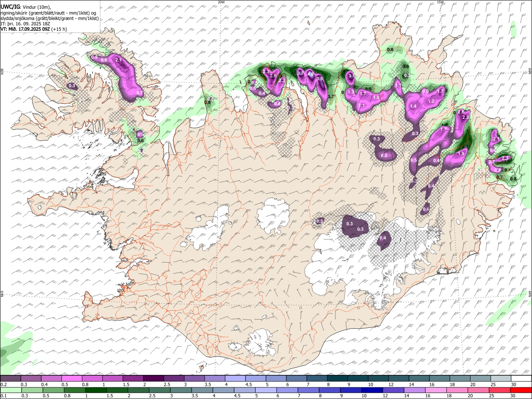The height and width of the screenshot is (399, 532).
Task: Click the 'UWC/IG: Vindur (10m)' title text
Action: [26, 7]
